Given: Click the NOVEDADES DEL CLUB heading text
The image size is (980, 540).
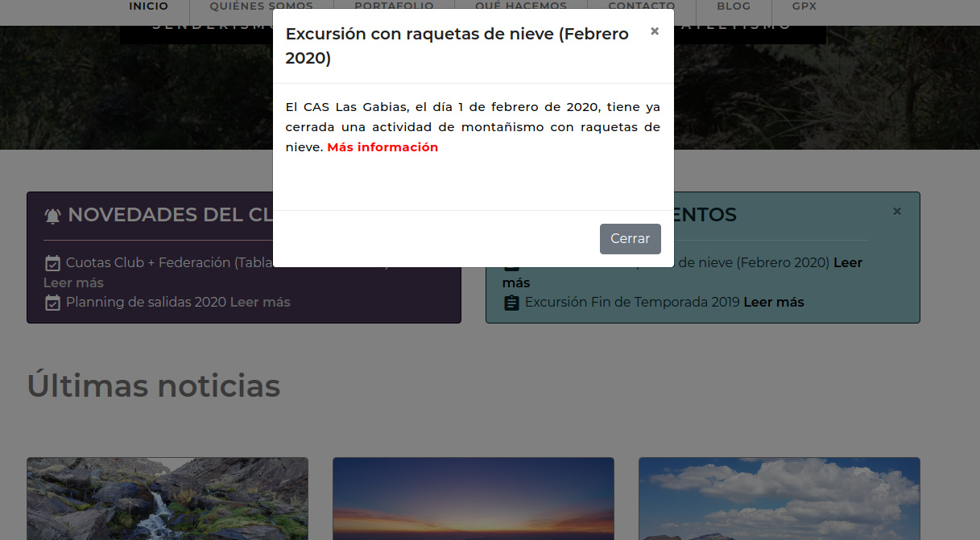Looking at the screenshot, I should [171, 215].
